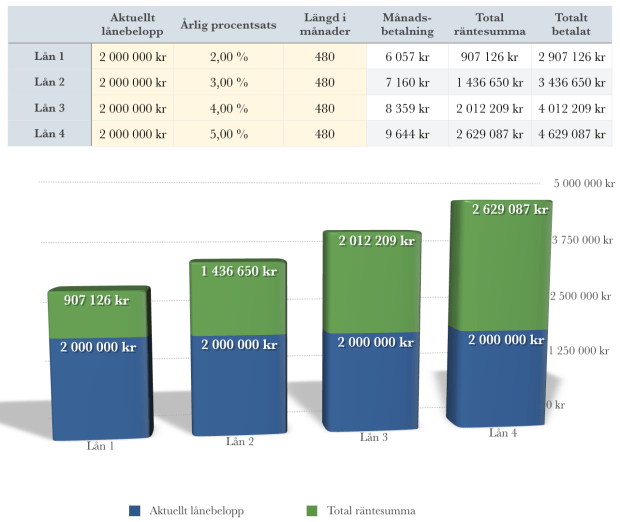Click the green Total räntesumma legend swatch
Screen dimensions: 620x522
(x=311, y=510)
